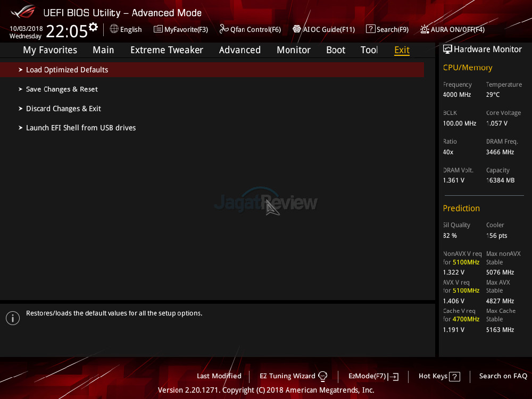The height and width of the screenshot is (399, 532).
Task: Click the 5163 MHz Max Cache value
Action: tap(500, 329)
